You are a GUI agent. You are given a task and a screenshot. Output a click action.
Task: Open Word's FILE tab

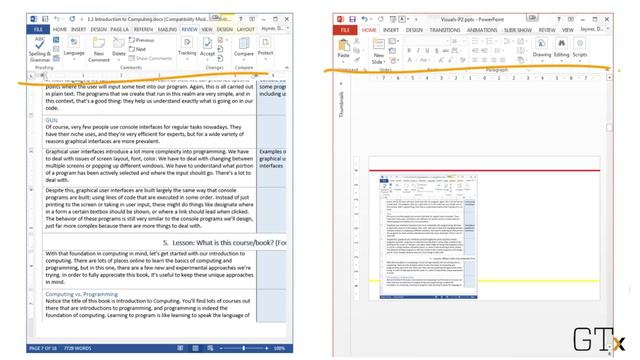pos(38,29)
